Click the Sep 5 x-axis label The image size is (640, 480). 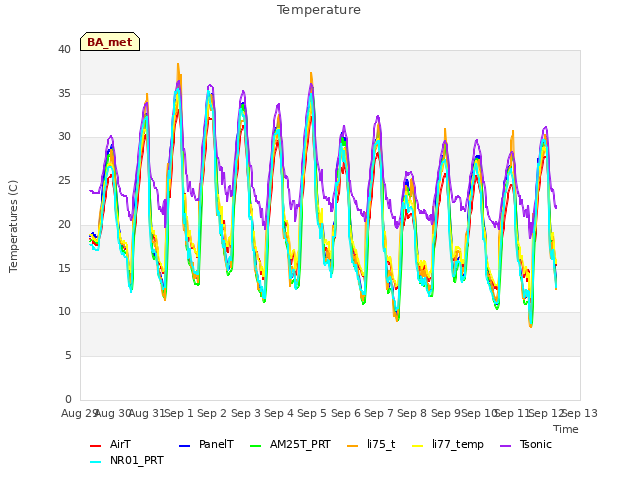pos(312,413)
